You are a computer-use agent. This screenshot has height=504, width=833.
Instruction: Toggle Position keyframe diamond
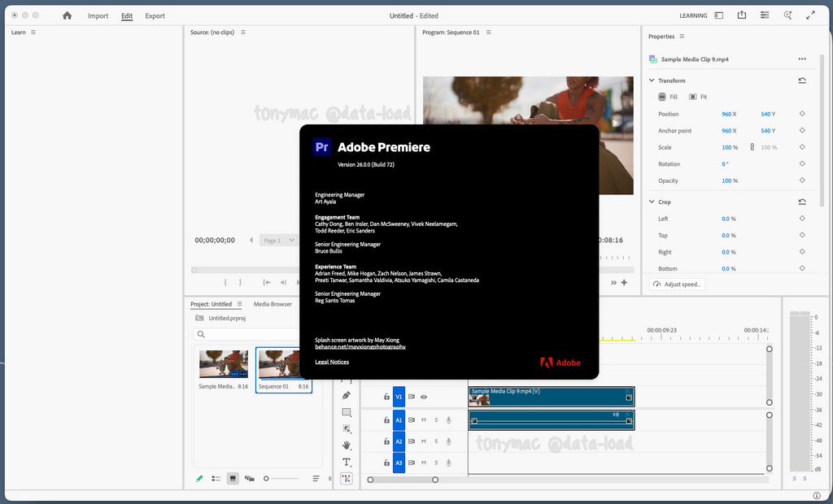[802, 114]
